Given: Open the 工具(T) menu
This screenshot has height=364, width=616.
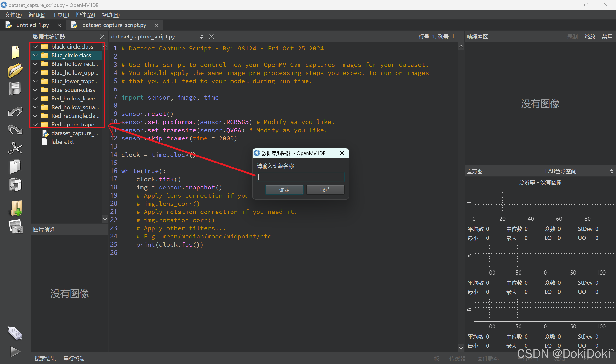Looking at the screenshot, I should [60, 15].
